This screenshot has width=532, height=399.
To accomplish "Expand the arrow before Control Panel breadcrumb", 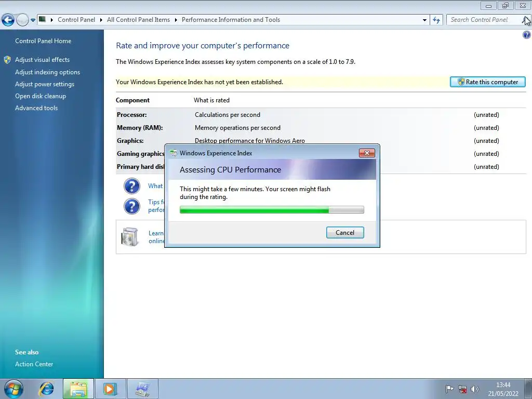I will pos(52,20).
